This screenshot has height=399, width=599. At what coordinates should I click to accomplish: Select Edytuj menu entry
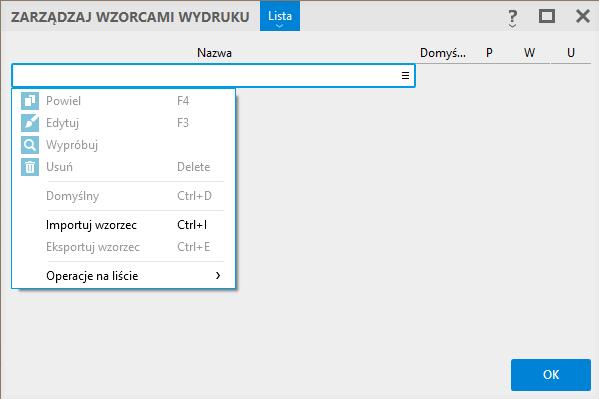click(124, 123)
